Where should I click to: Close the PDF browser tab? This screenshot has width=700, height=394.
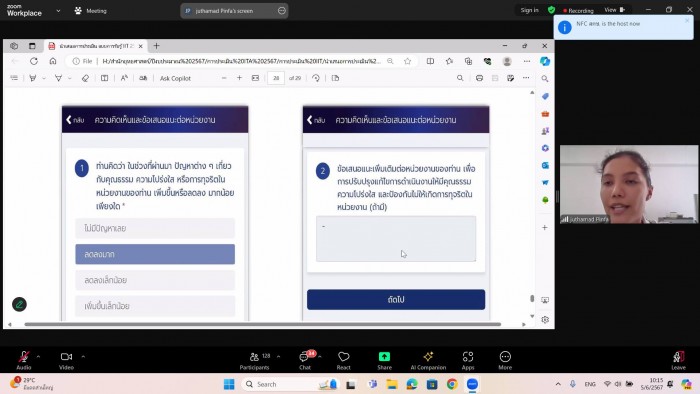[x=141, y=46]
